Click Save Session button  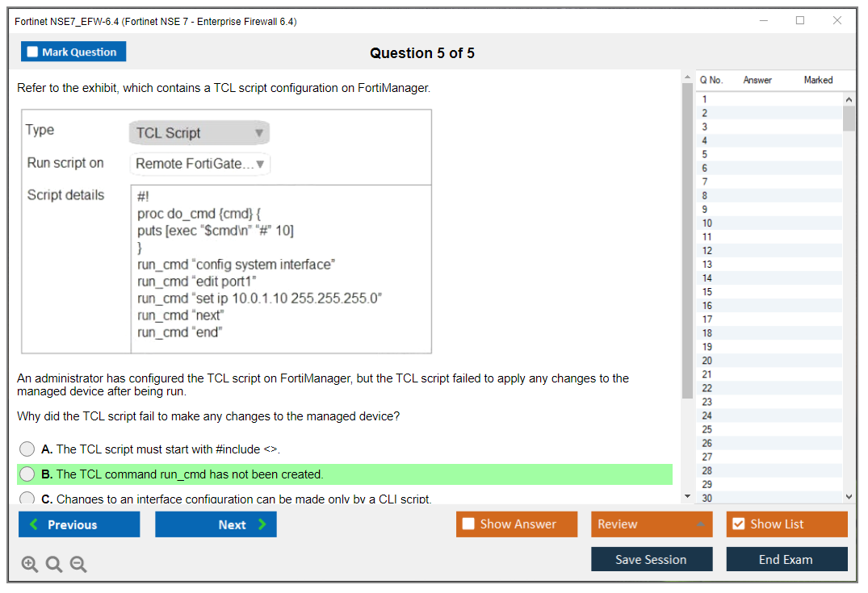point(651,559)
